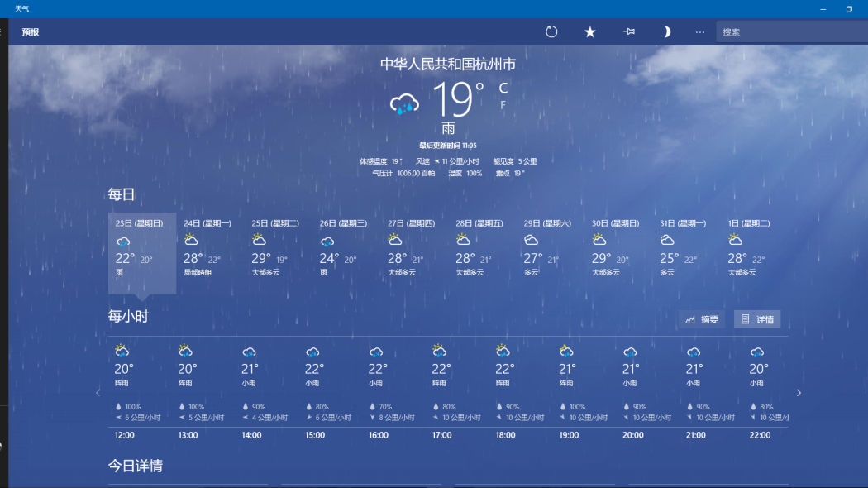
Task: Click the 气压计 1006.00 百帕 reading
Action: 403,174
